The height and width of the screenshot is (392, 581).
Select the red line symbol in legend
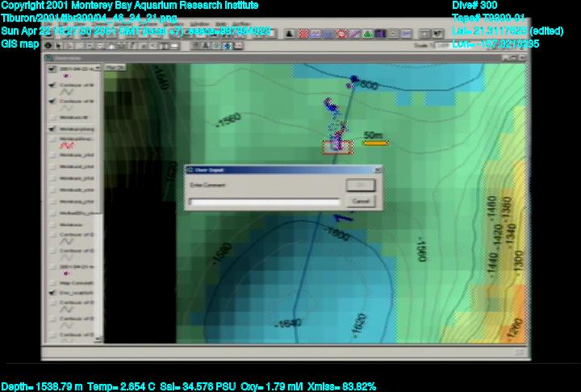68,146
